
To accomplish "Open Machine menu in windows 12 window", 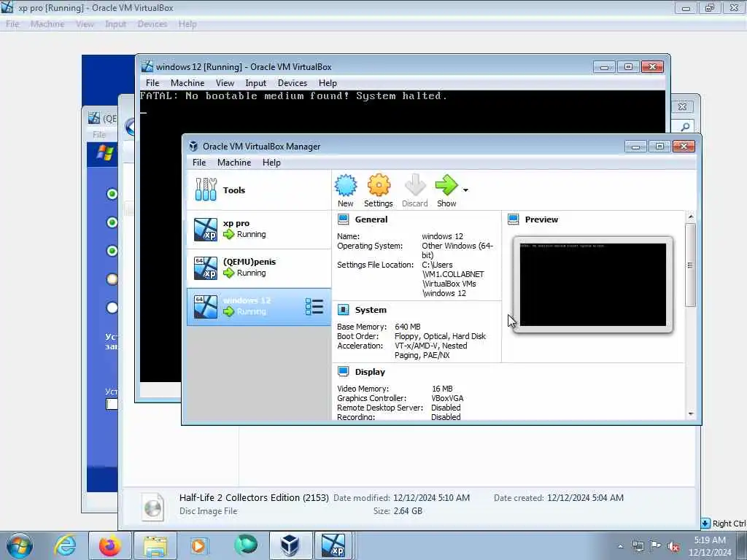I will 187,83.
